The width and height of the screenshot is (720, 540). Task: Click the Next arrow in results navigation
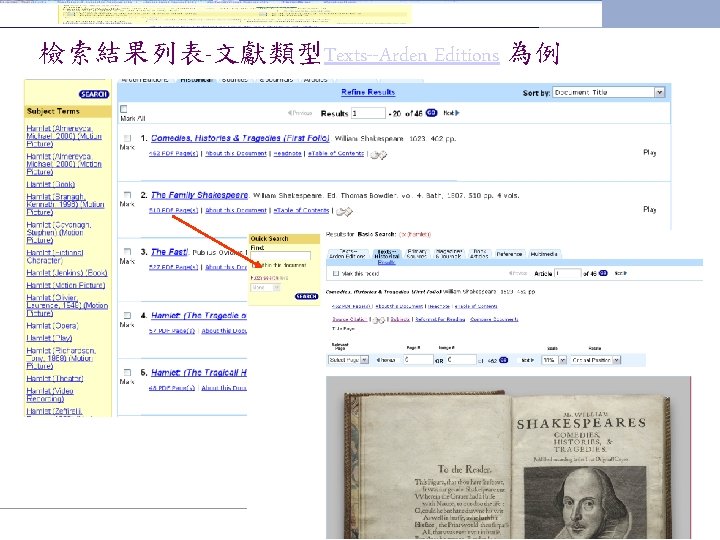coord(451,113)
